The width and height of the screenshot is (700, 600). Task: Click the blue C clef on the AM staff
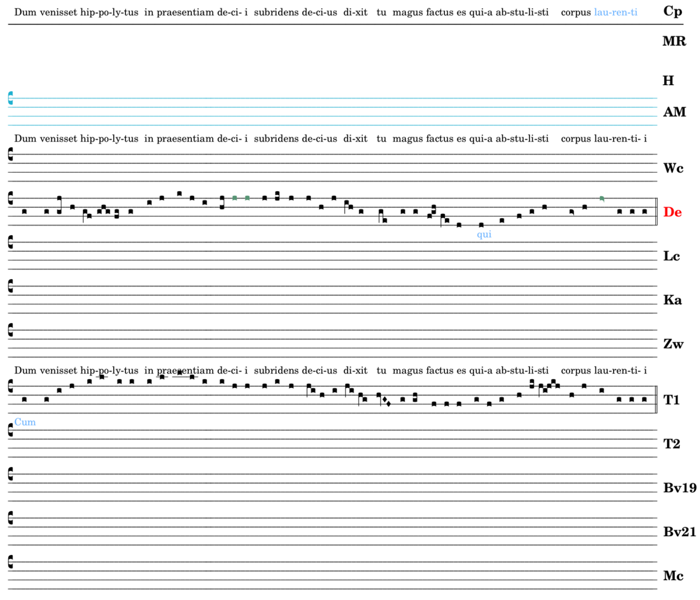pos(11,98)
